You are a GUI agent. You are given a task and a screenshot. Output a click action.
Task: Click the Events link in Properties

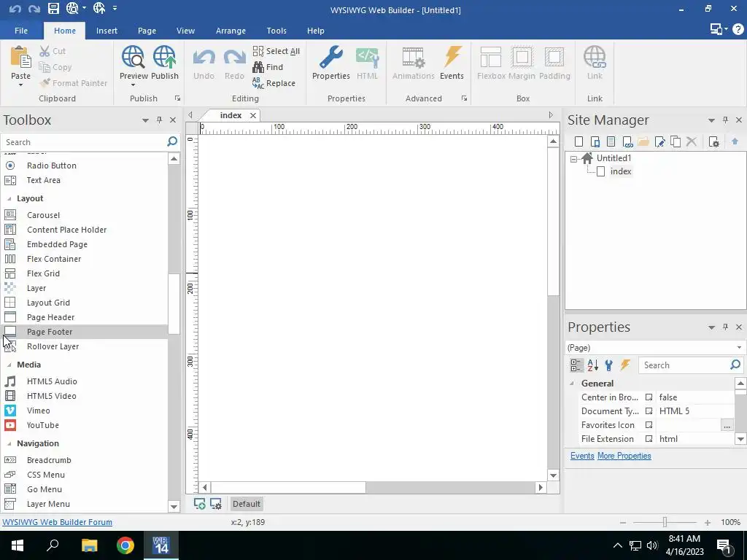[582, 456]
